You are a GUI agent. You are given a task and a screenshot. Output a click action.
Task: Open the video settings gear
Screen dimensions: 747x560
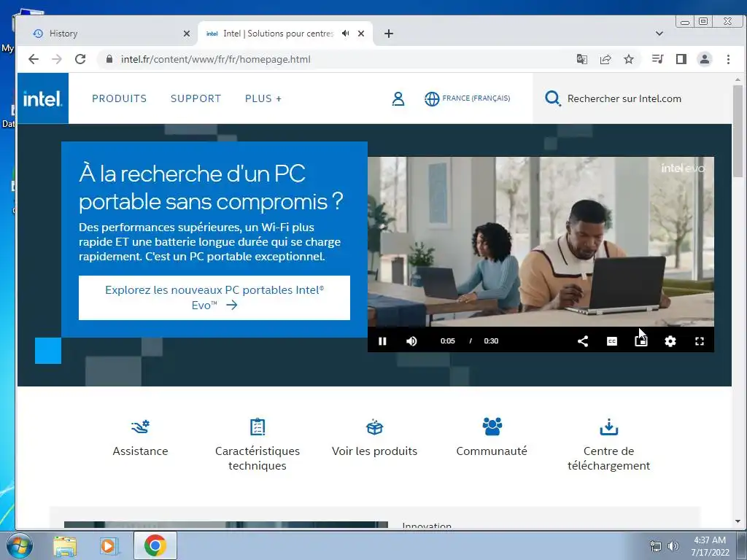click(670, 341)
